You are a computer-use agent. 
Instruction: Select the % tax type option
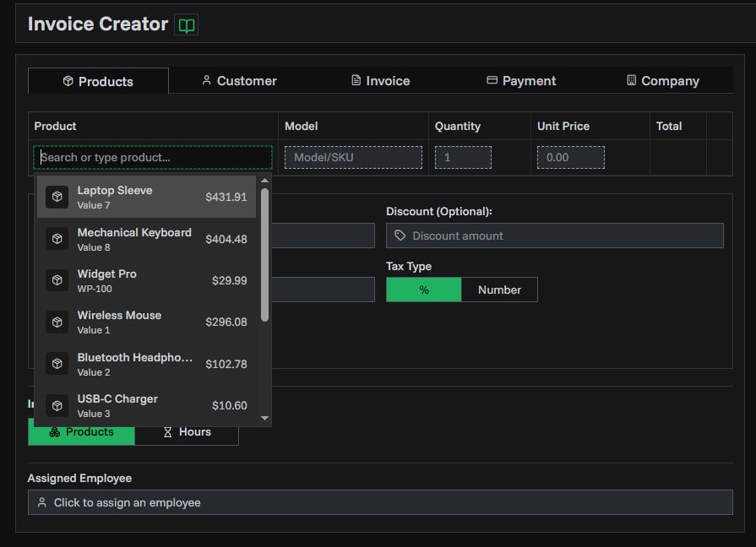click(423, 289)
